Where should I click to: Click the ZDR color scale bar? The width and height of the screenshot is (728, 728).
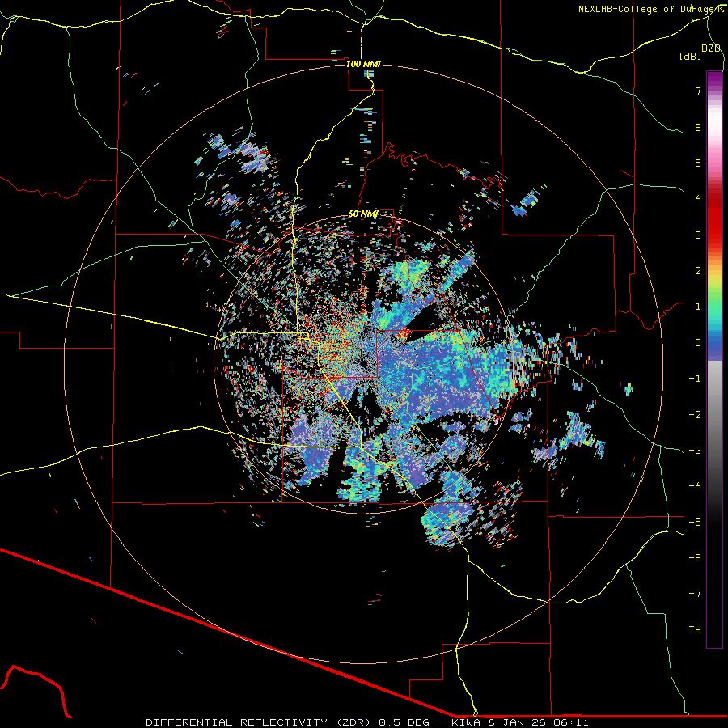pos(714,359)
